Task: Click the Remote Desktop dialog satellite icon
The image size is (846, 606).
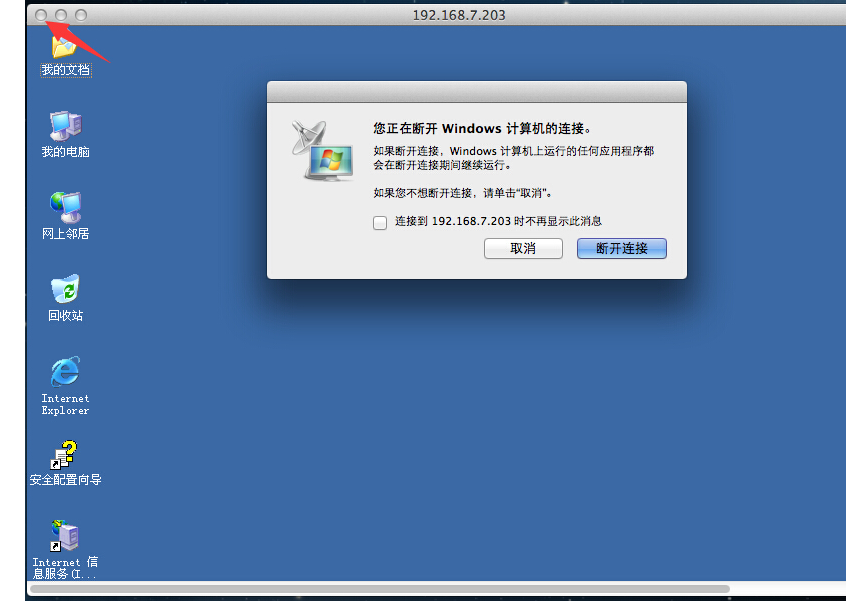Action: [323, 151]
